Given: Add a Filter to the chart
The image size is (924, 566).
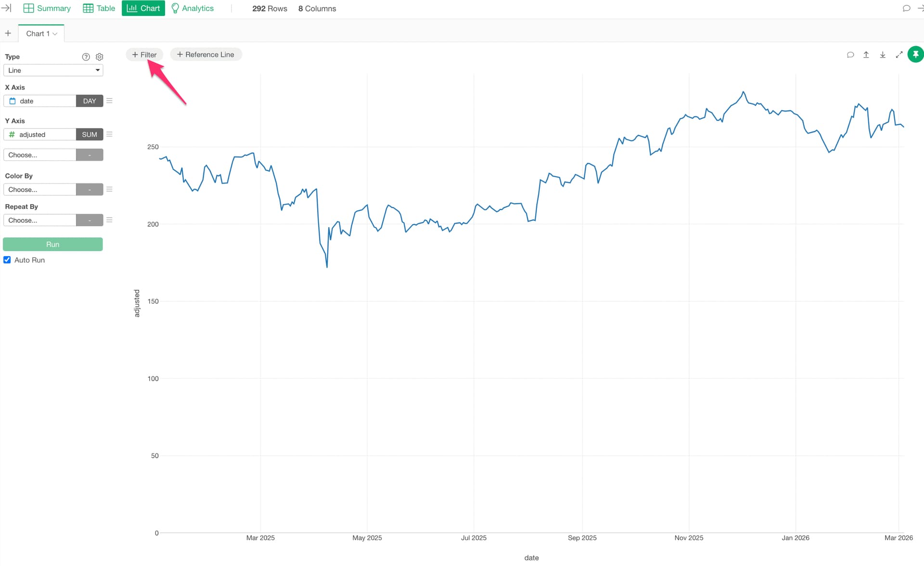Looking at the screenshot, I should [x=144, y=55].
